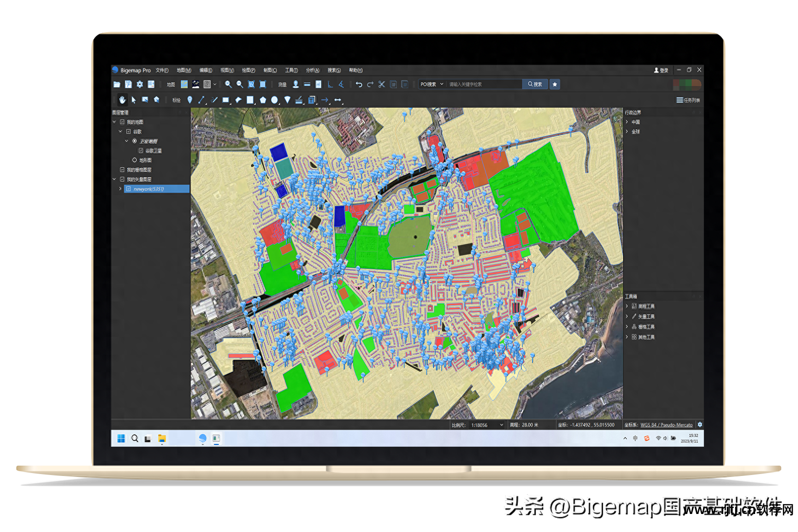Collapse the 我的地图 tree node

click(x=114, y=122)
